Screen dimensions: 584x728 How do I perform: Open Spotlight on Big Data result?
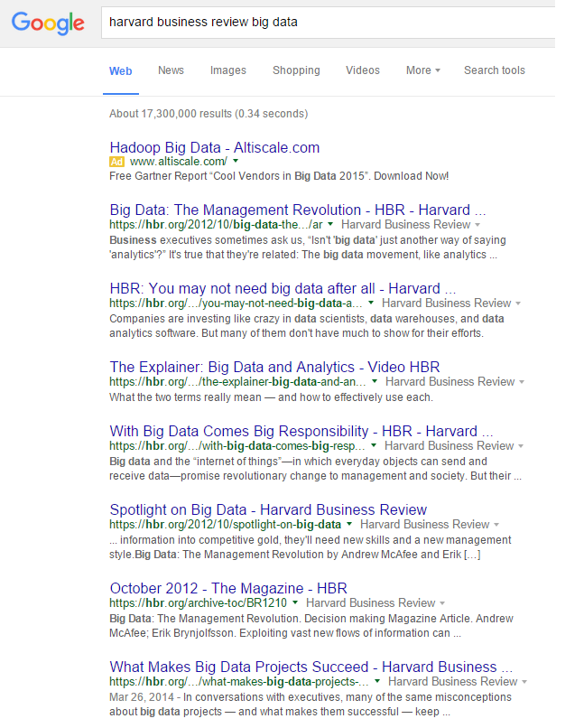tap(268, 509)
